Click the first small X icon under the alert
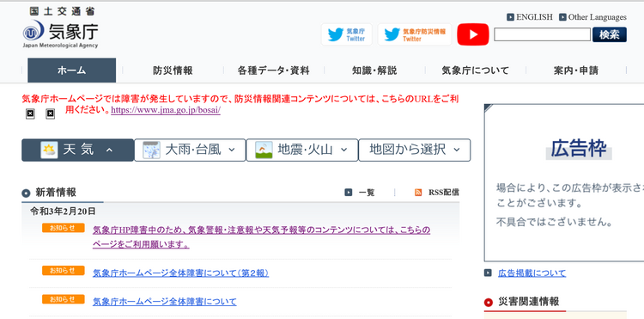644x319 pixels. tap(30, 113)
